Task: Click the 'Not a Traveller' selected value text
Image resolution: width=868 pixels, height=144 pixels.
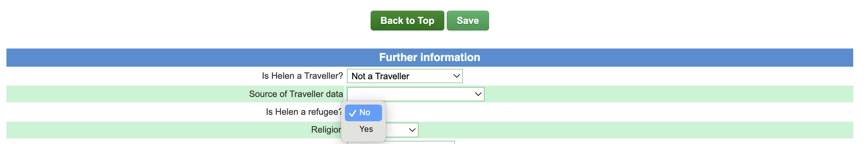Action: point(380,76)
